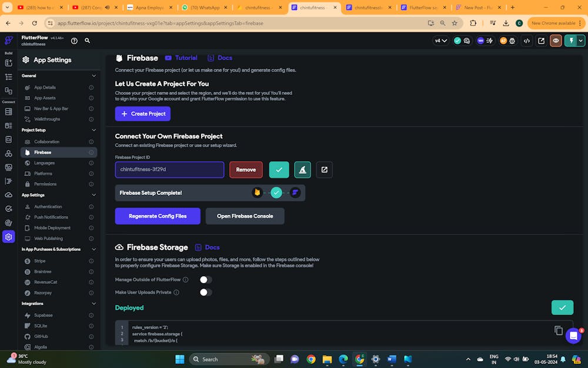Collapse the App Settings sidebar section
588x368 pixels.
tap(93, 195)
